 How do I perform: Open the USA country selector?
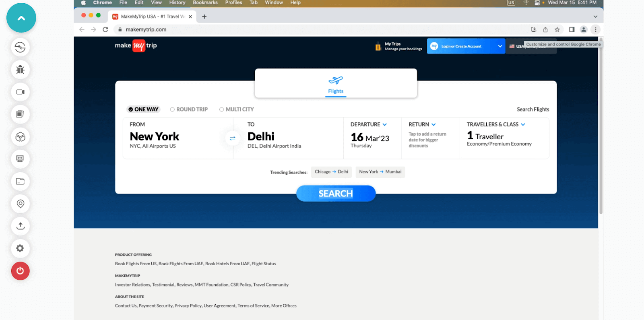[531, 46]
